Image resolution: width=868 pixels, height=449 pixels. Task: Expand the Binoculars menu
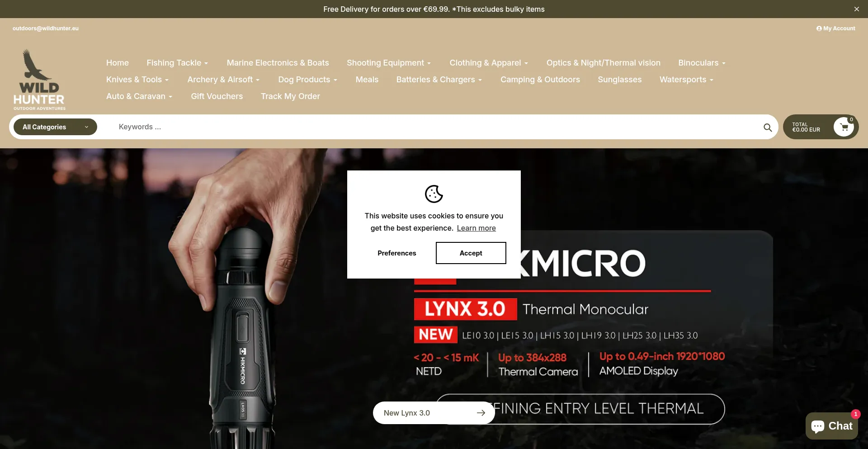tap(702, 63)
